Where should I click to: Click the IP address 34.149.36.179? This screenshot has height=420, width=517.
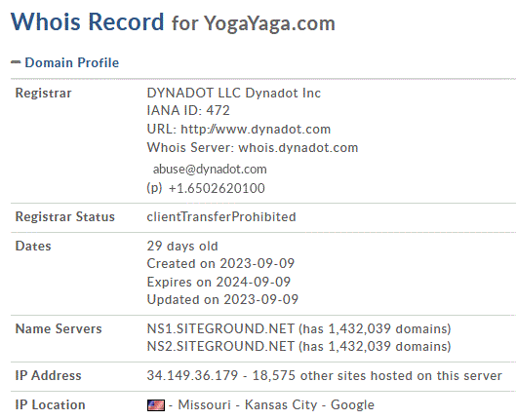coord(192,375)
